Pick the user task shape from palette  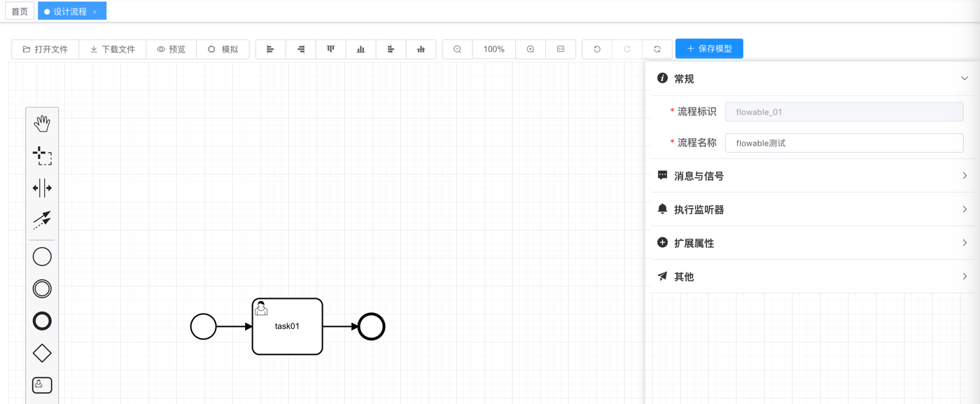coord(42,384)
